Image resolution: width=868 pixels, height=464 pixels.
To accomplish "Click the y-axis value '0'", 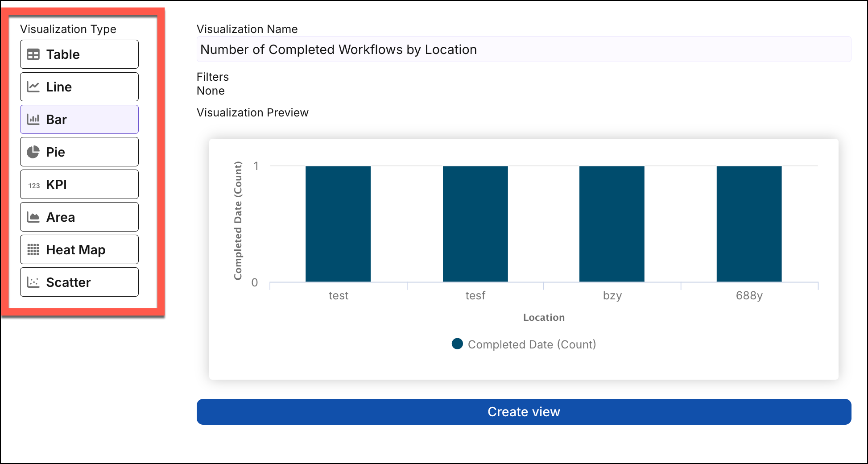I will click(255, 282).
